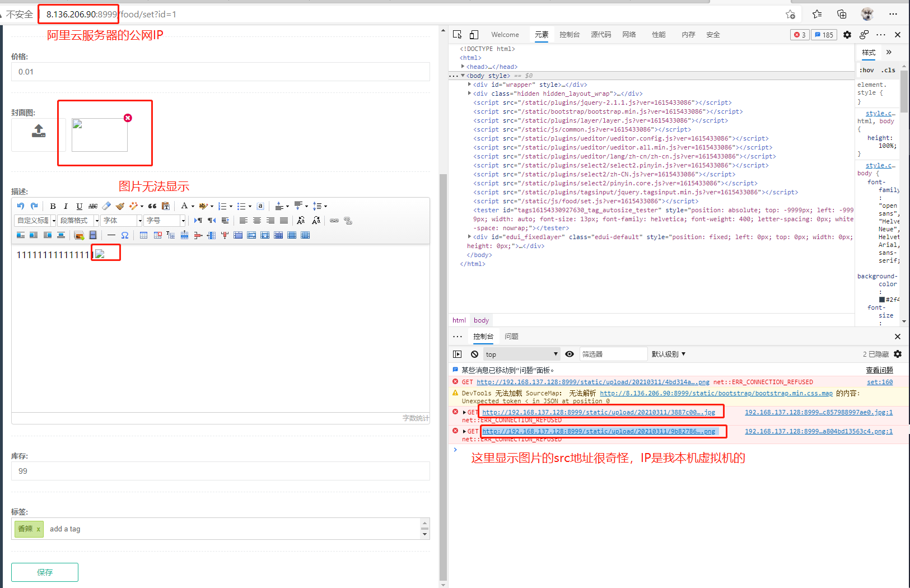The height and width of the screenshot is (588, 910).
Task: Click the stock (库存) input field
Action: tap(221, 471)
